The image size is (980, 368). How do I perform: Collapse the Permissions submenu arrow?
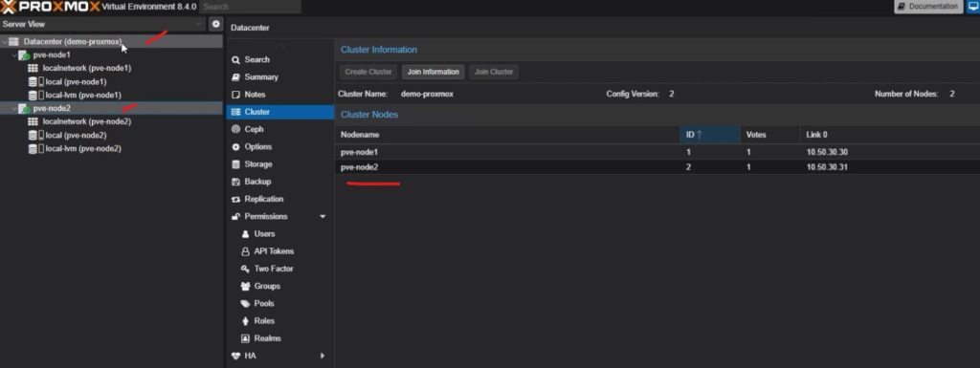coord(323,216)
